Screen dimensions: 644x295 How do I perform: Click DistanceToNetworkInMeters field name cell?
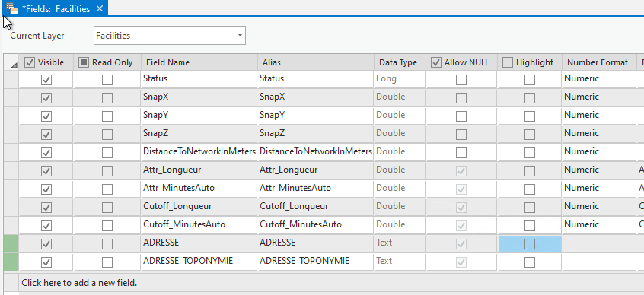199,152
